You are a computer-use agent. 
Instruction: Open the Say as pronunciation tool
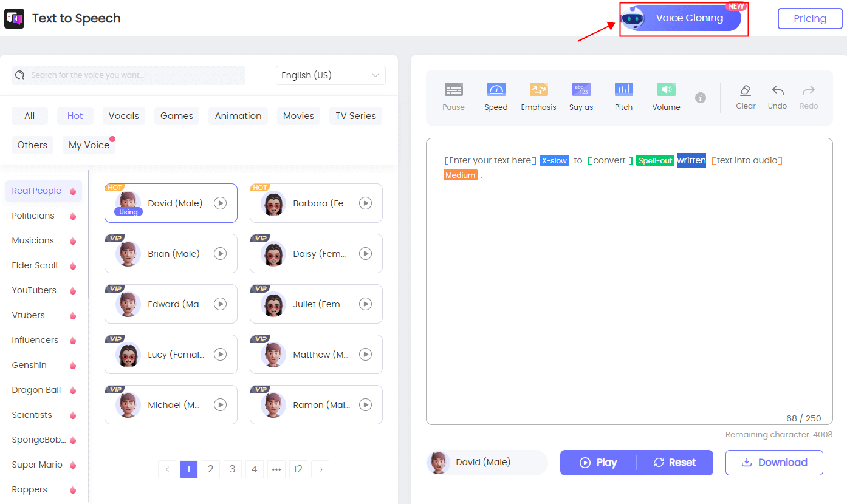581,96
